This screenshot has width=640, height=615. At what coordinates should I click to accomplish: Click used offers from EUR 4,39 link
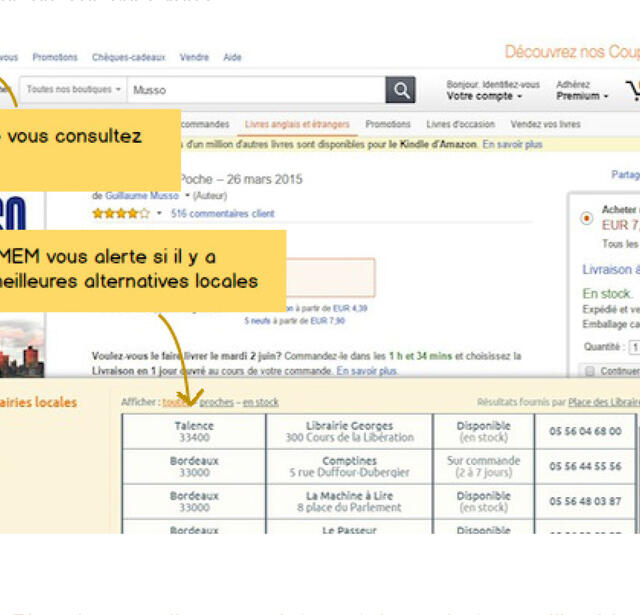327,309
